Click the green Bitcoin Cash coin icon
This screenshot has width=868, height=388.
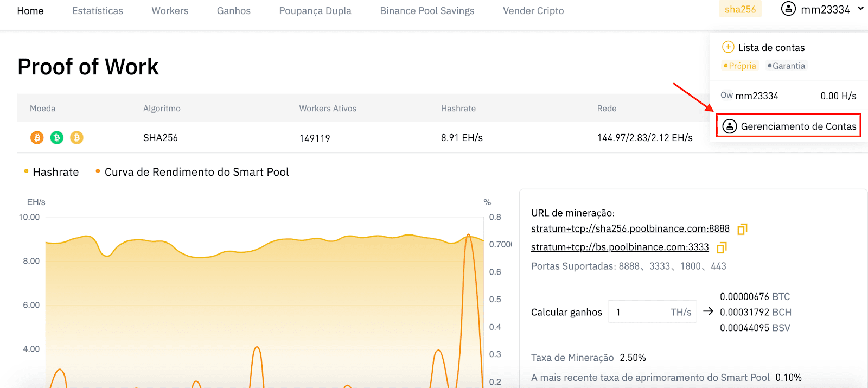(x=57, y=138)
